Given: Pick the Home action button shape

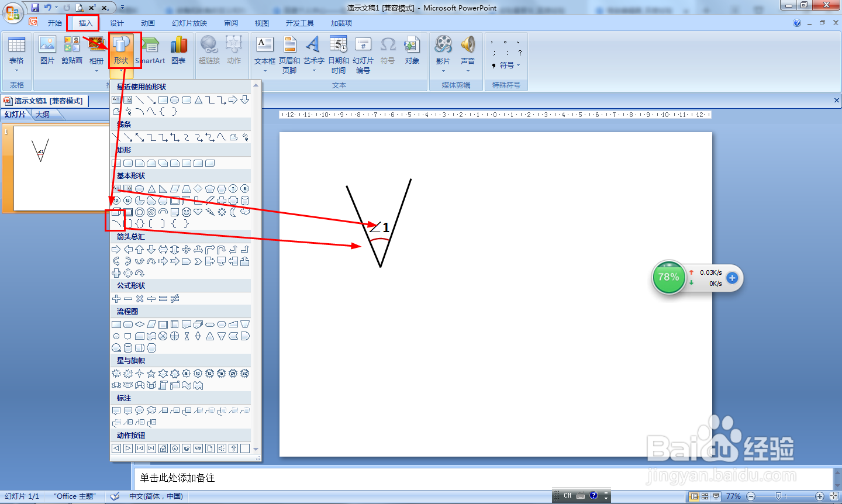Looking at the screenshot, I should pos(163,448).
